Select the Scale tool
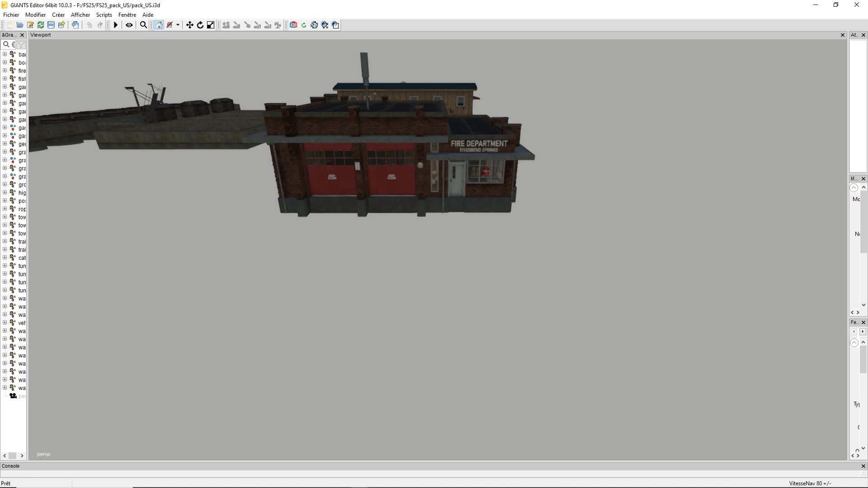 pos(211,25)
